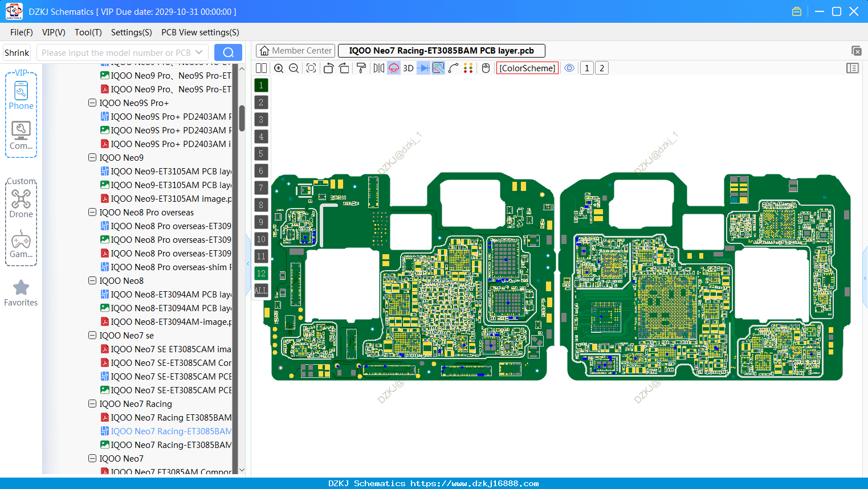Rotate the board counter-clockwise

328,68
